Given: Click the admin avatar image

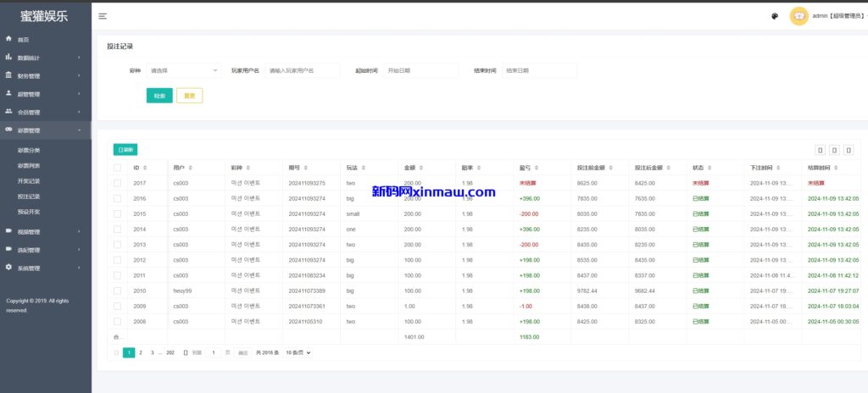Looking at the screenshot, I should (x=798, y=16).
